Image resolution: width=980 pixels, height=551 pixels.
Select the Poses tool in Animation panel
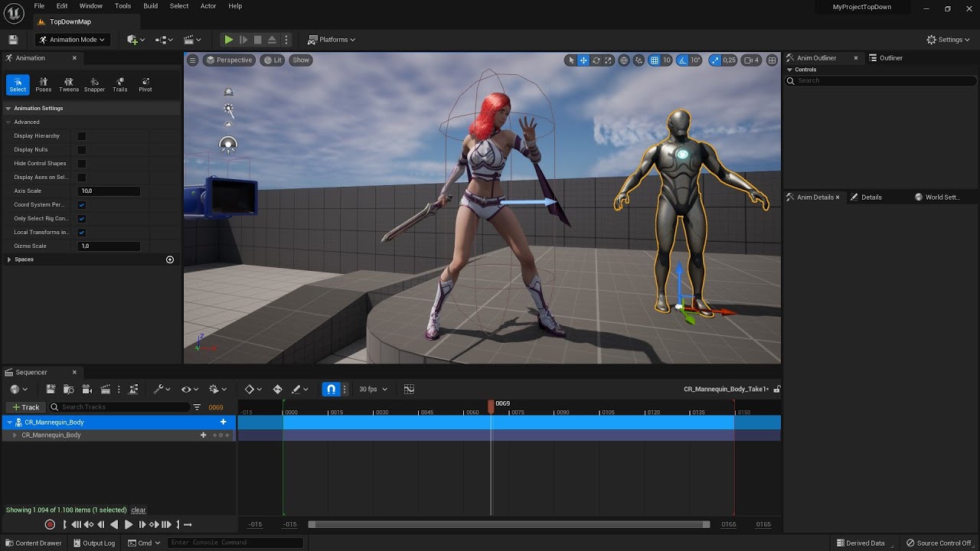click(44, 84)
